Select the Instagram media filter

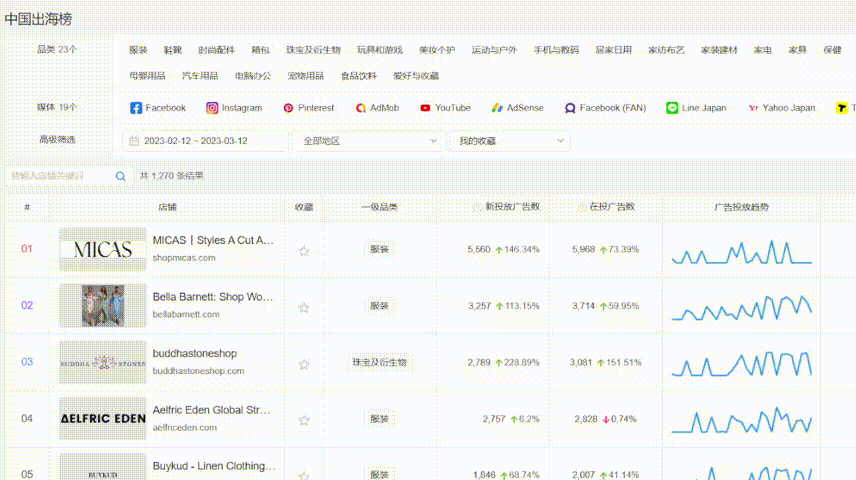(234, 108)
